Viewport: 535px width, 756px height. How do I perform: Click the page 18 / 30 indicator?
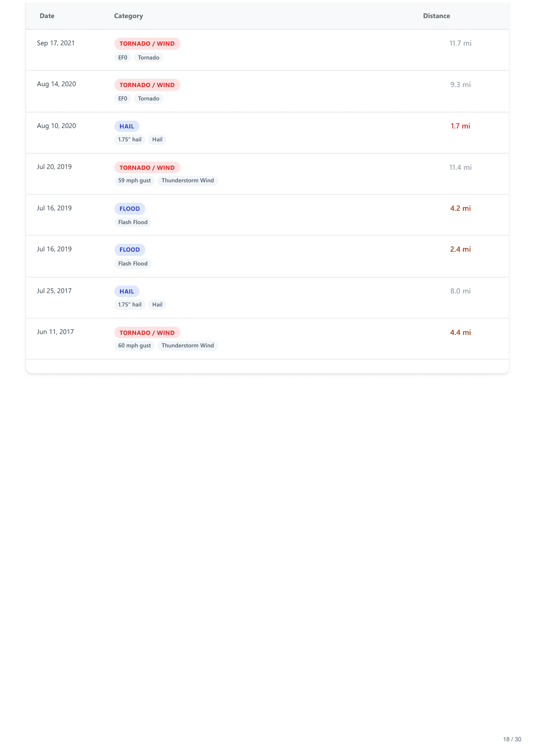[512, 739]
